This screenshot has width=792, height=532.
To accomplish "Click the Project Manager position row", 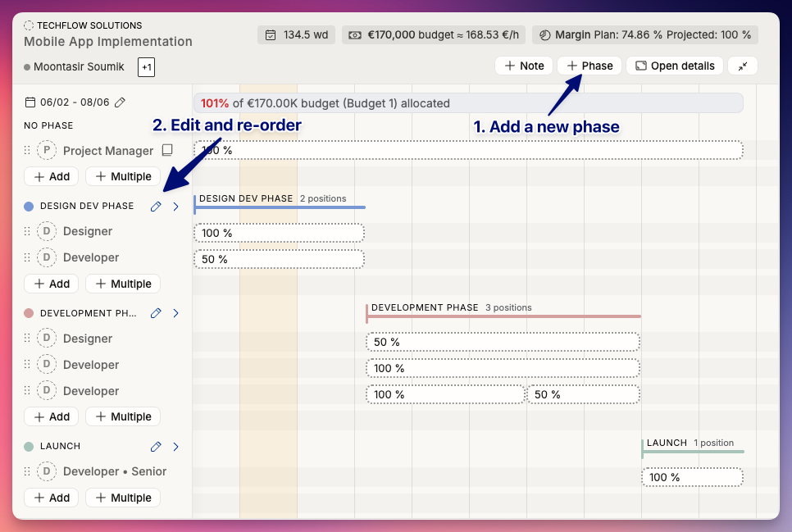I will pos(100,150).
